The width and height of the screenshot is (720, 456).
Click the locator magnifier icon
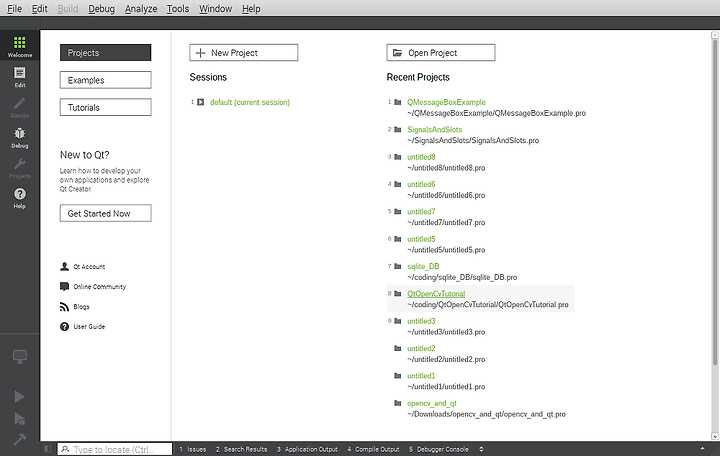click(x=65, y=449)
